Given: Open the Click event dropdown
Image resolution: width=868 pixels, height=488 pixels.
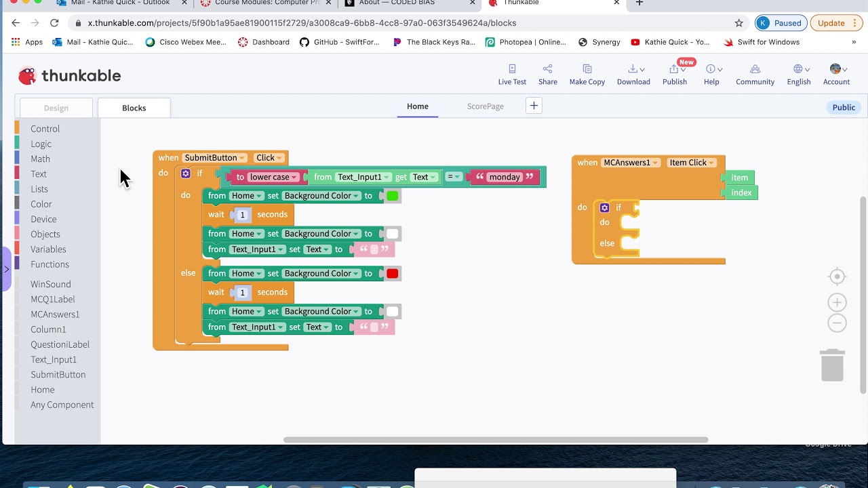Looking at the screenshot, I should click(269, 158).
